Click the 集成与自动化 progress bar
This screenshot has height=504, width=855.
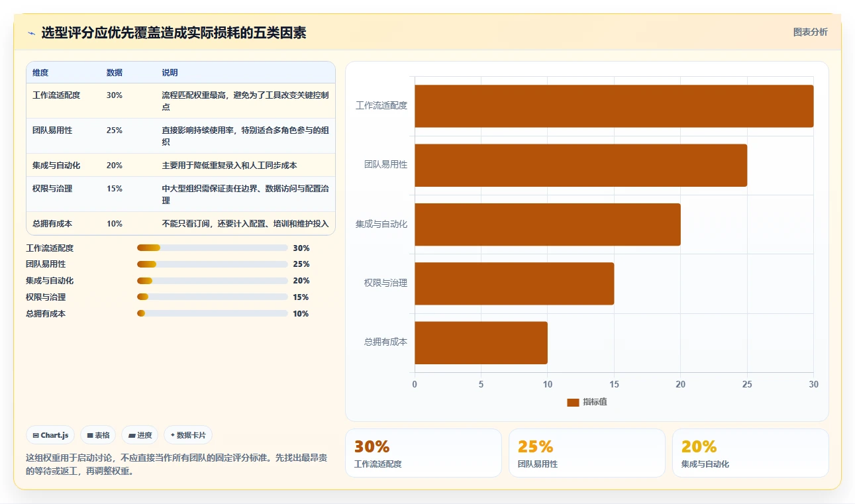pyautogui.click(x=212, y=281)
